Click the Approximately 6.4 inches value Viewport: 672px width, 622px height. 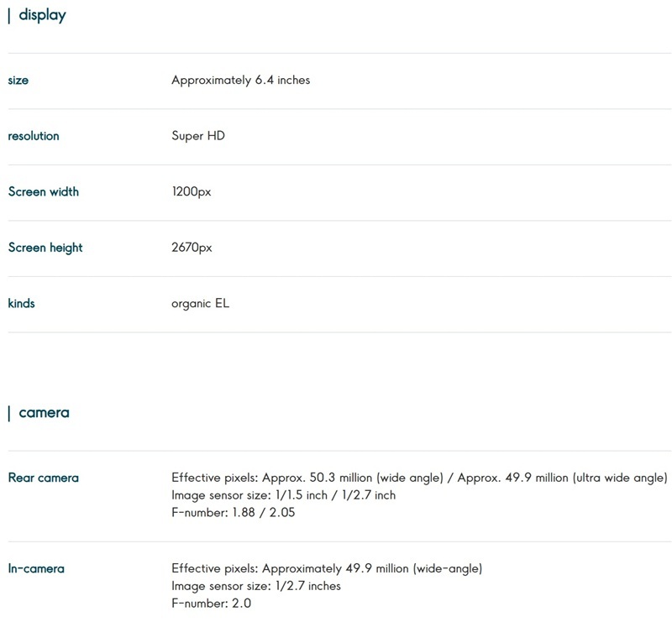tap(240, 80)
